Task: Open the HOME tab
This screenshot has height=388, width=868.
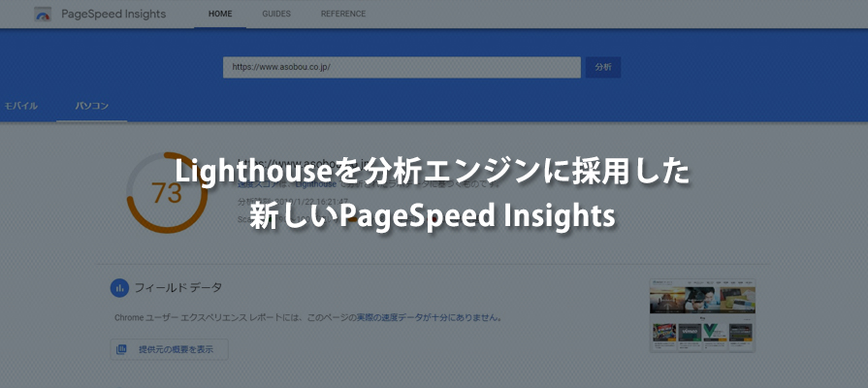Action: (220, 14)
